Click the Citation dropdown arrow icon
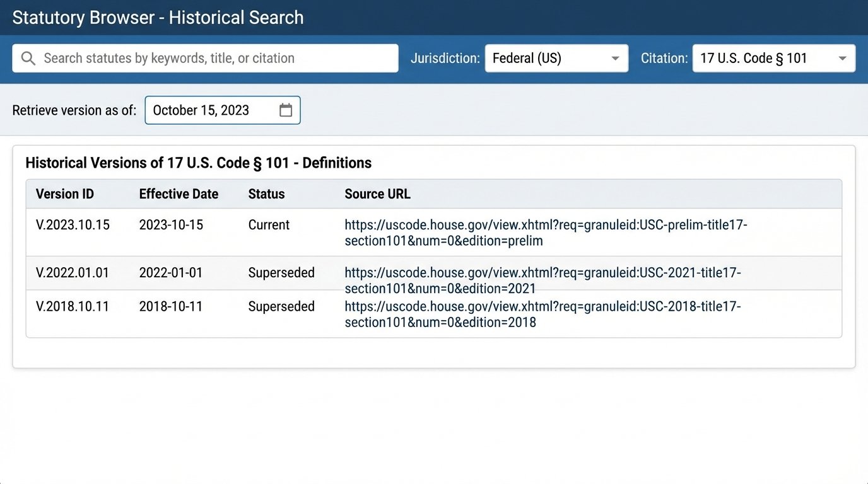This screenshot has width=868, height=484. click(x=842, y=58)
